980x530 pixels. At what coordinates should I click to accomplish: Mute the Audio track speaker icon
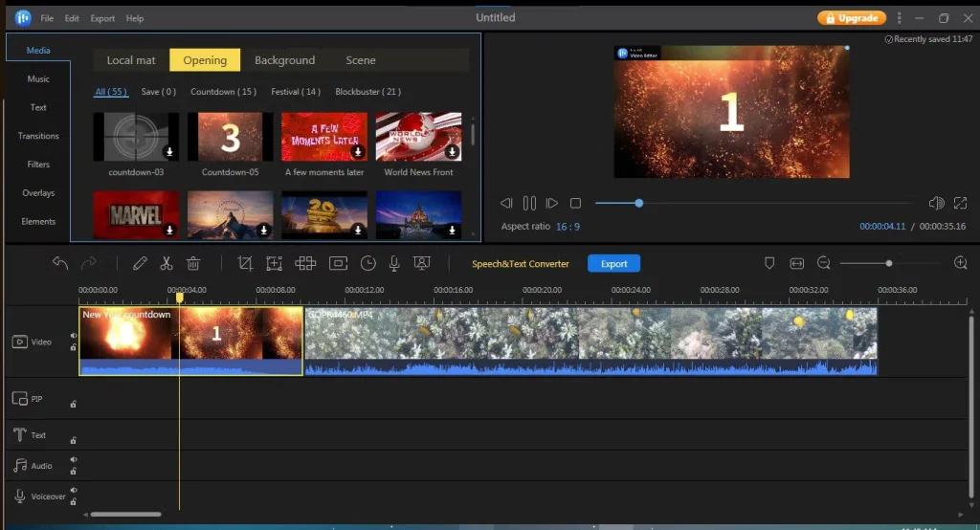click(74, 460)
